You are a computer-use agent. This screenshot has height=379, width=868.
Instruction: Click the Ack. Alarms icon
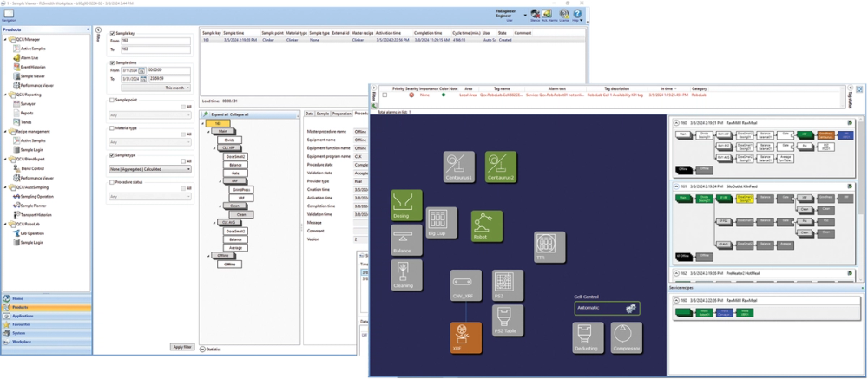[x=549, y=15]
